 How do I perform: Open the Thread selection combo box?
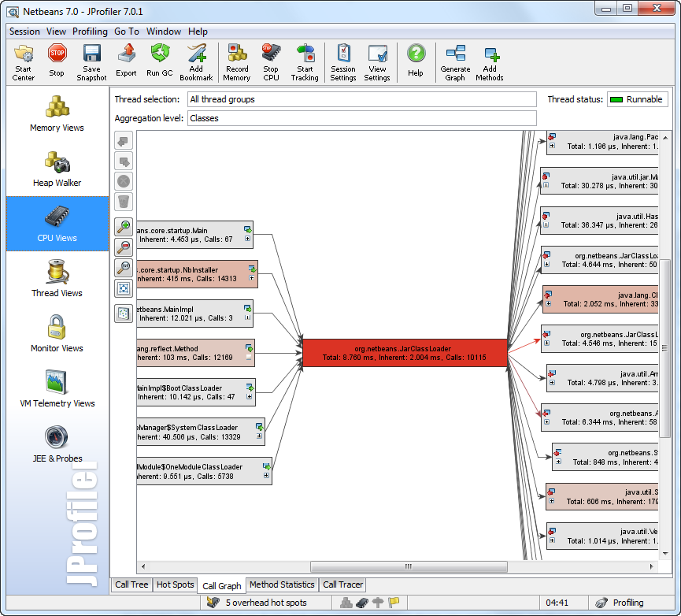point(362,99)
